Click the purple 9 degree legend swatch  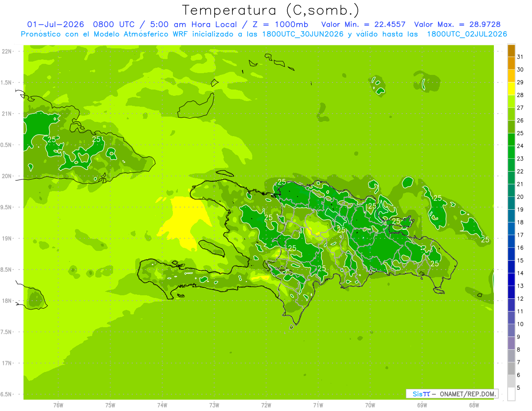(x=511, y=331)
